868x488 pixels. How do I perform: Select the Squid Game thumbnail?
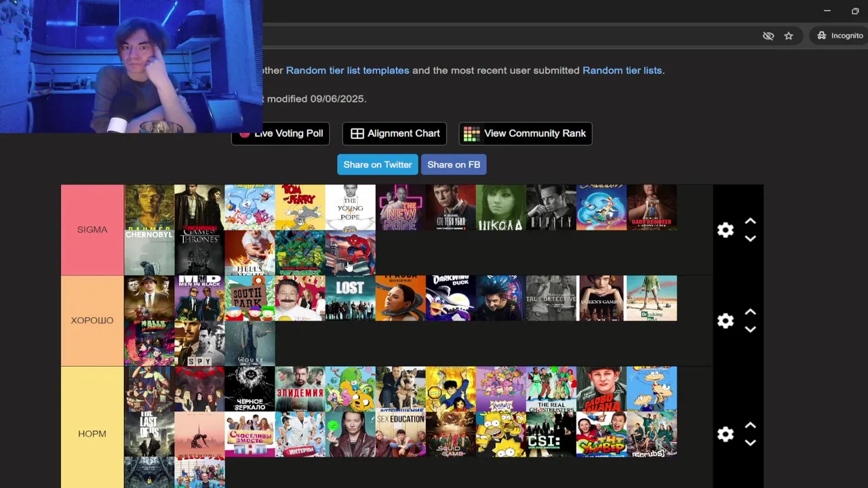coord(451,434)
